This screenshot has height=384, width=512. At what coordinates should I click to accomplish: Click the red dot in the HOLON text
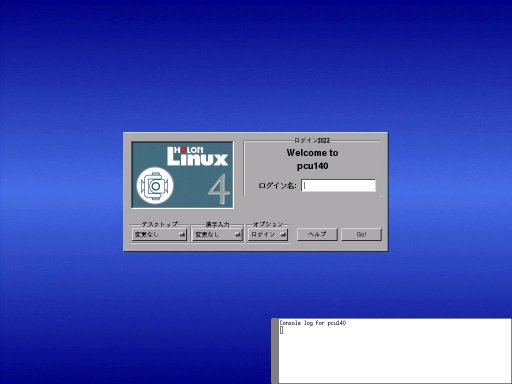pos(183,150)
